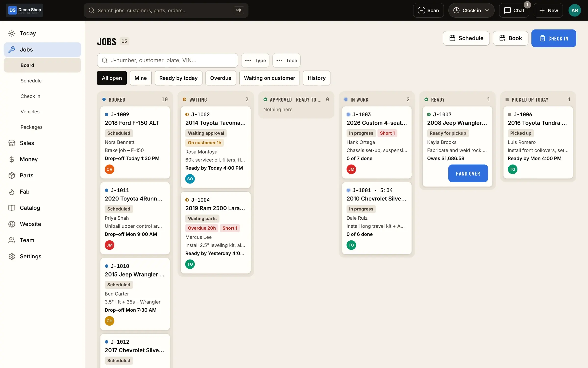Click the IN WORK column header

[377, 99]
